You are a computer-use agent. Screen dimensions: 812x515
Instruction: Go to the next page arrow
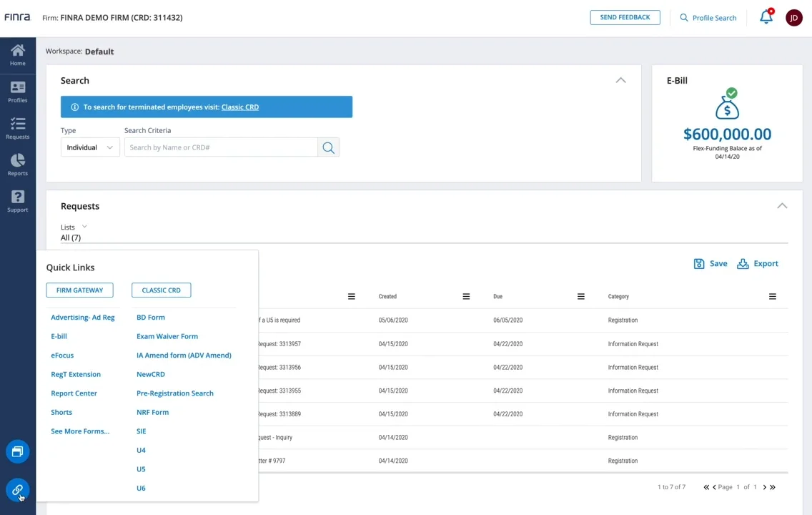coord(764,487)
